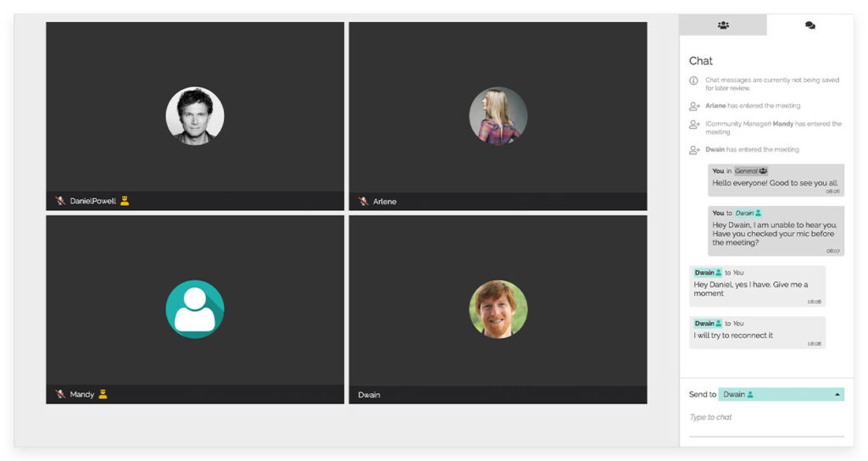This screenshot has height=461, width=868.
Task: Select Arlene's profile avatar
Action: (498, 115)
